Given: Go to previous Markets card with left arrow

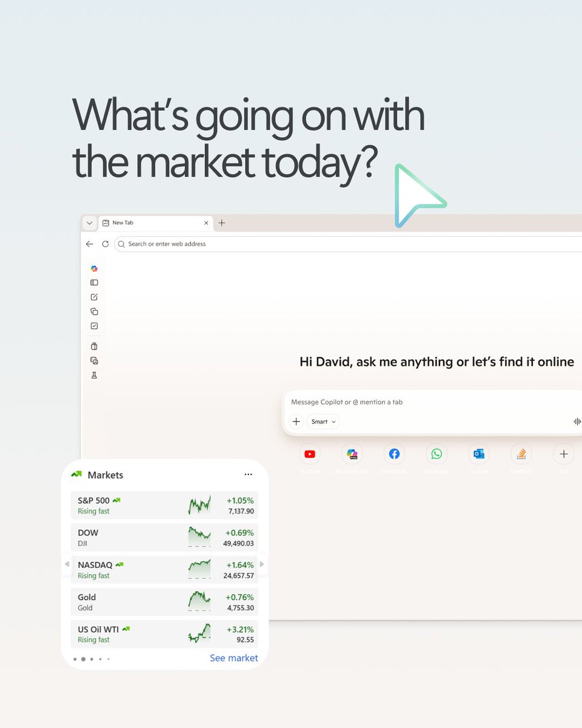Looking at the screenshot, I should [x=67, y=564].
